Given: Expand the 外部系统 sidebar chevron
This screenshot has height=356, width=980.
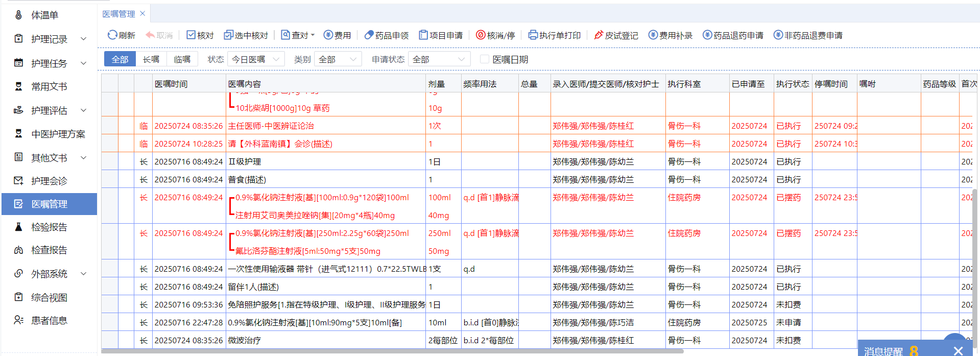Looking at the screenshot, I should click(x=84, y=274).
